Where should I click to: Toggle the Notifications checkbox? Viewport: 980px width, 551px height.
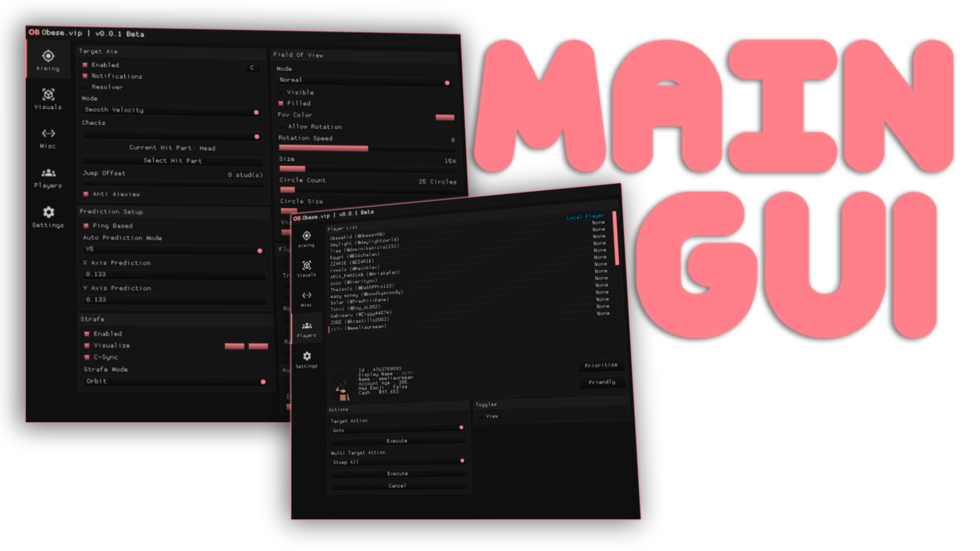pos(85,76)
